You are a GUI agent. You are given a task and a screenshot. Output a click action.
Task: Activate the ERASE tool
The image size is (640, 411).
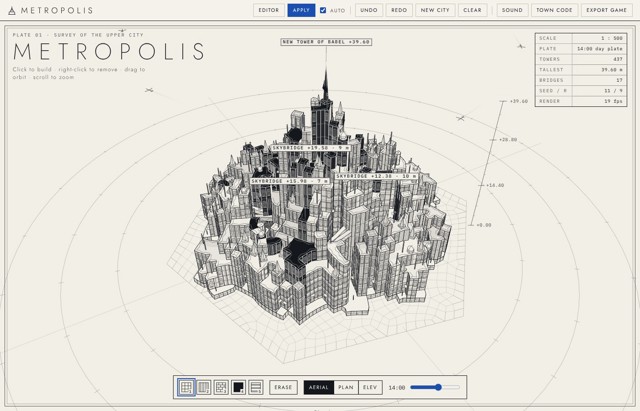[283, 387]
